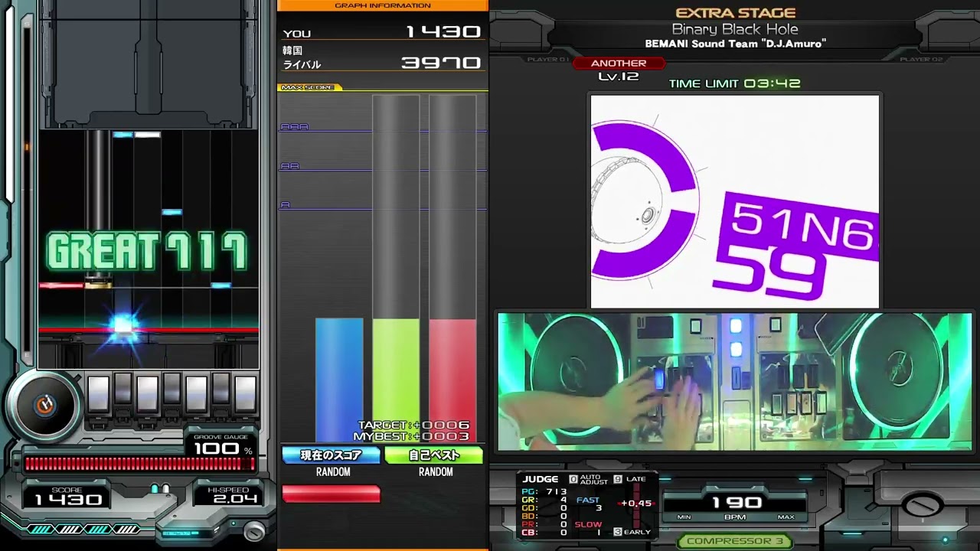Click the MAX SCORE yellow tab
Image resolution: width=980 pixels, height=551 pixels.
coord(309,87)
